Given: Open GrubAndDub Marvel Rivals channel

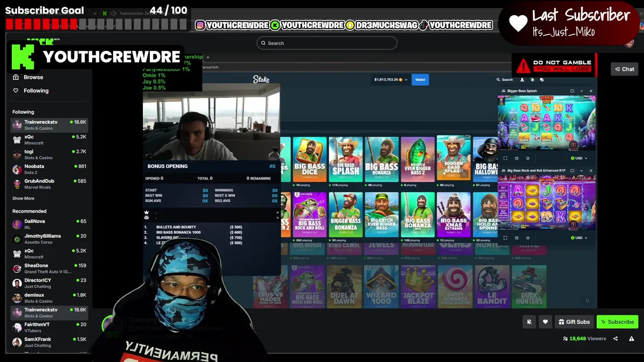Looking at the screenshot, I should click(49, 184).
